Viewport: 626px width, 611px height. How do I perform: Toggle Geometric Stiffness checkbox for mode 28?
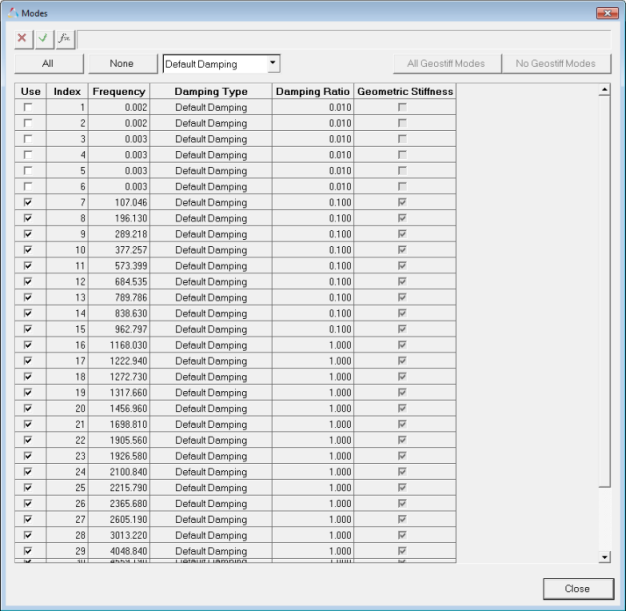point(402,535)
